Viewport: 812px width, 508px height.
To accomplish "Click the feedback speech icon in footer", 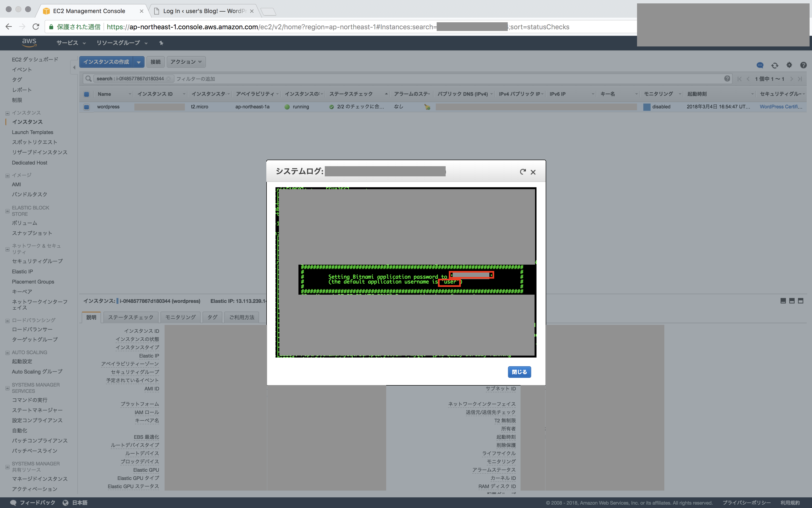I will click(14, 503).
